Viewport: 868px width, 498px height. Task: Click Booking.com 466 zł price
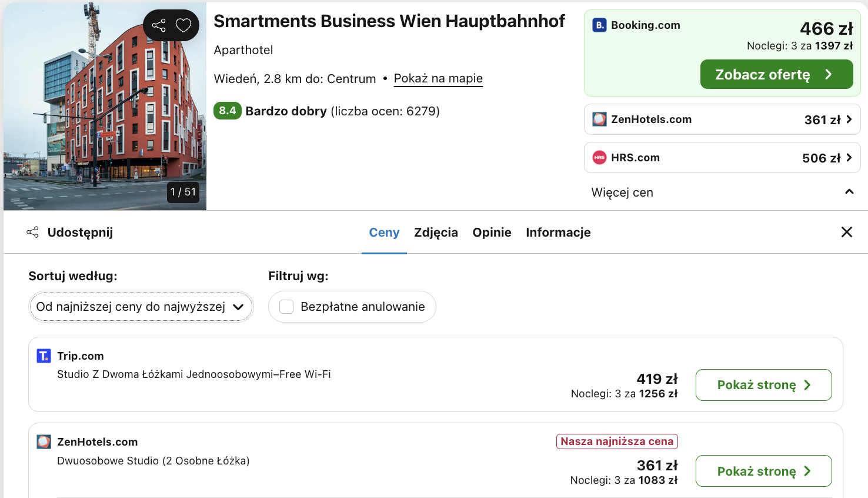[826, 28]
